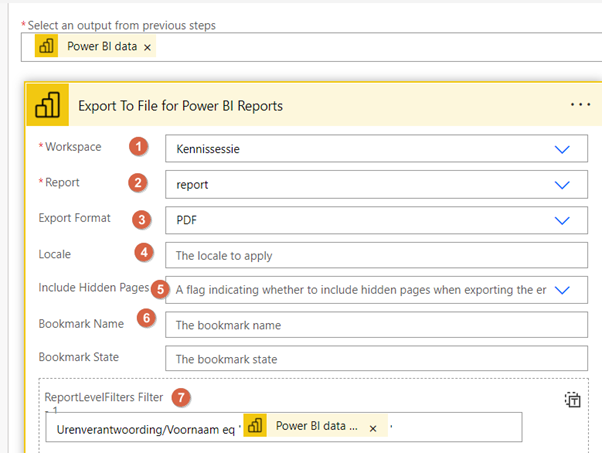Click the Select an output from previous steps field
Viewport: 602px width, 453px height.
(x=311, y=47)
